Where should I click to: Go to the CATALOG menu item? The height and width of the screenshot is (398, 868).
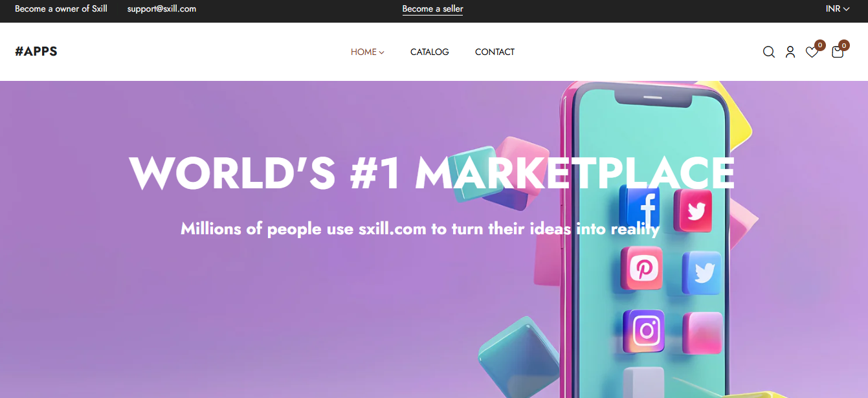pos(430,52)
